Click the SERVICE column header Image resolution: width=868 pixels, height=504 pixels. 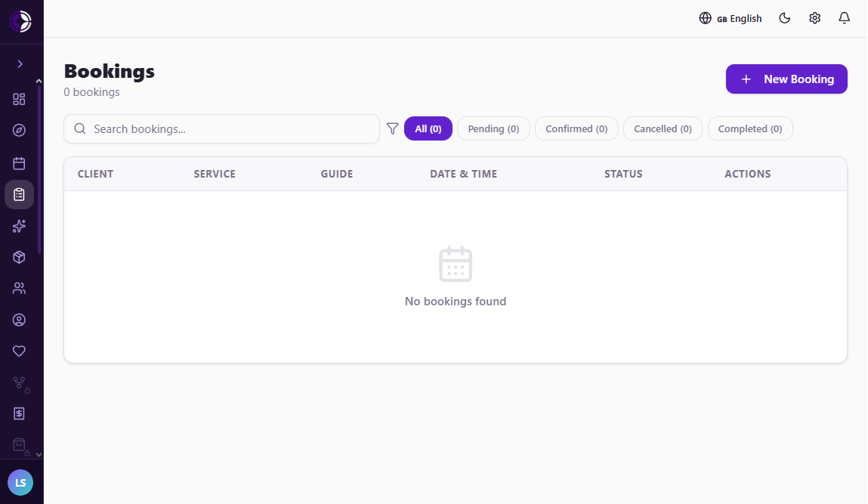(x=215, y=174)
